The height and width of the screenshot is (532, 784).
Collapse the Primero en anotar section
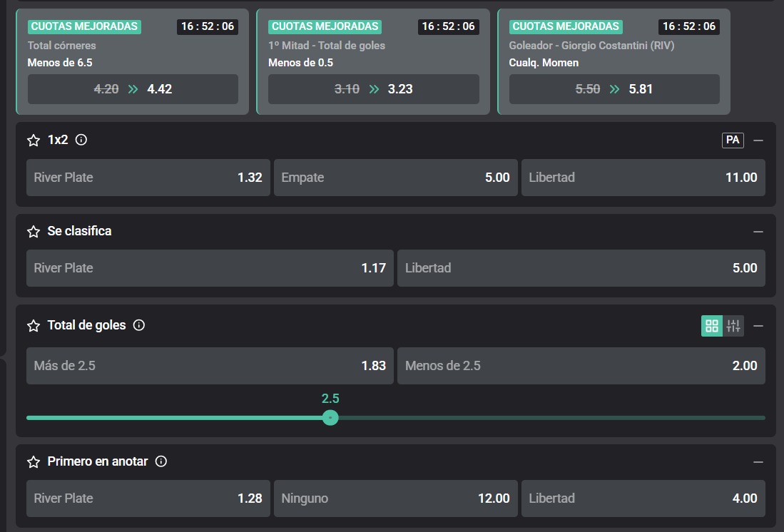point(758,462)
